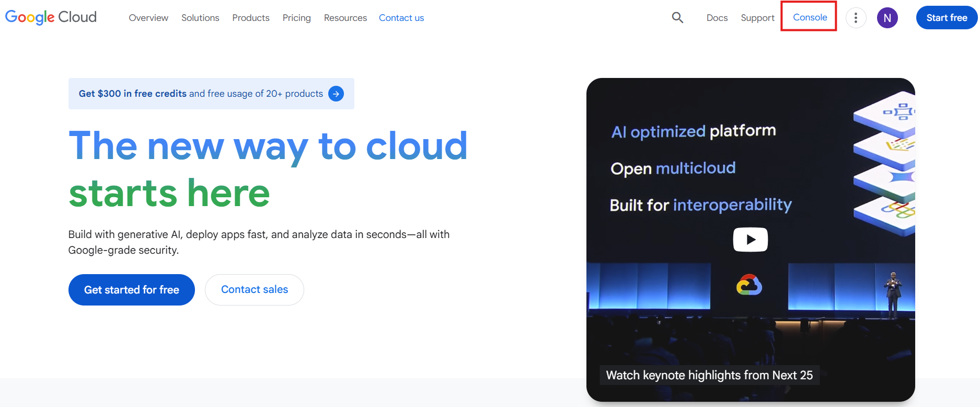
Task: Click the Contact sales button
Action: [255, 290]
